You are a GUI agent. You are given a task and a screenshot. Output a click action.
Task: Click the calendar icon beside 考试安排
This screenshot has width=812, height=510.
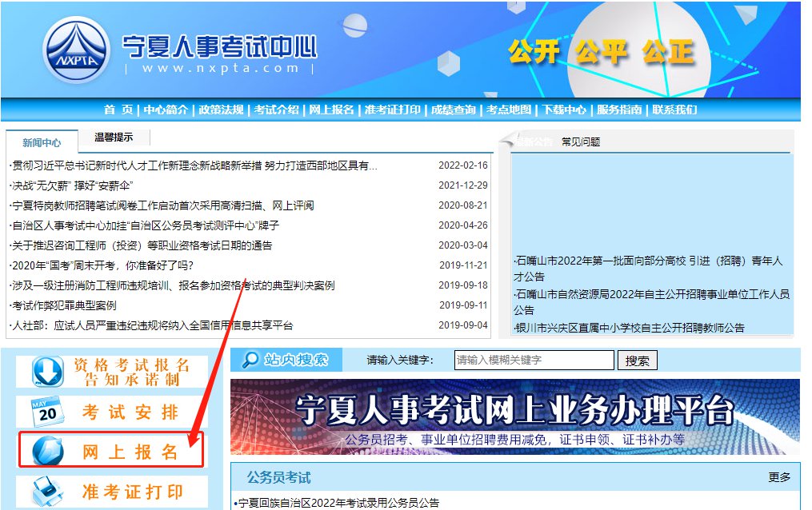(x=47, y=412)
